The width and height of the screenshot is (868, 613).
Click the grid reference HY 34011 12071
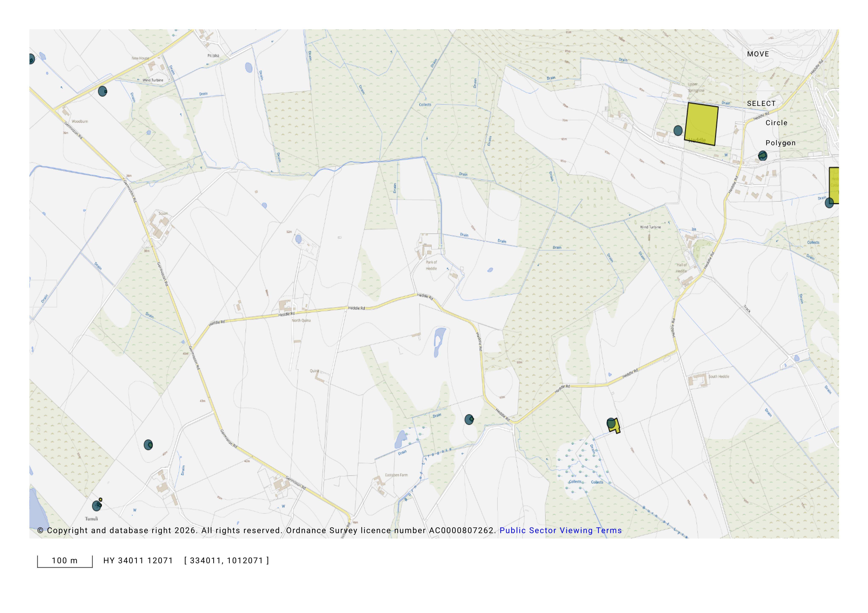pyautogui.click(x=138, y=560)
